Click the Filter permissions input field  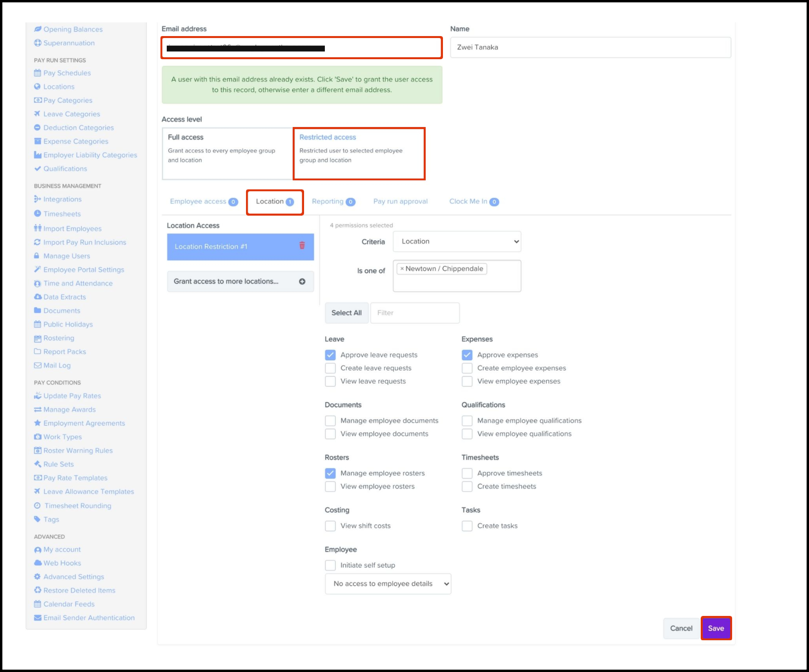(415, 313)
